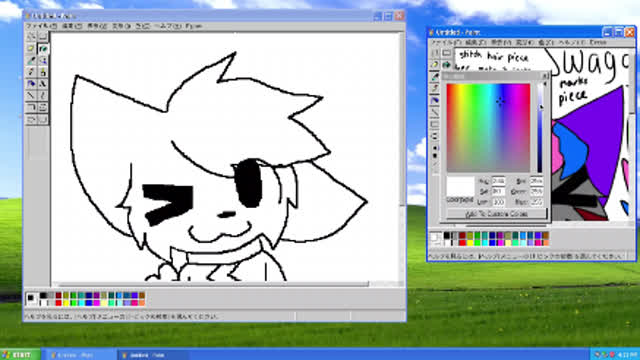Select the Magnifier tool in left Paint window
The width and height of the screenshot is (640, 360).
click(x=43, y=60)
